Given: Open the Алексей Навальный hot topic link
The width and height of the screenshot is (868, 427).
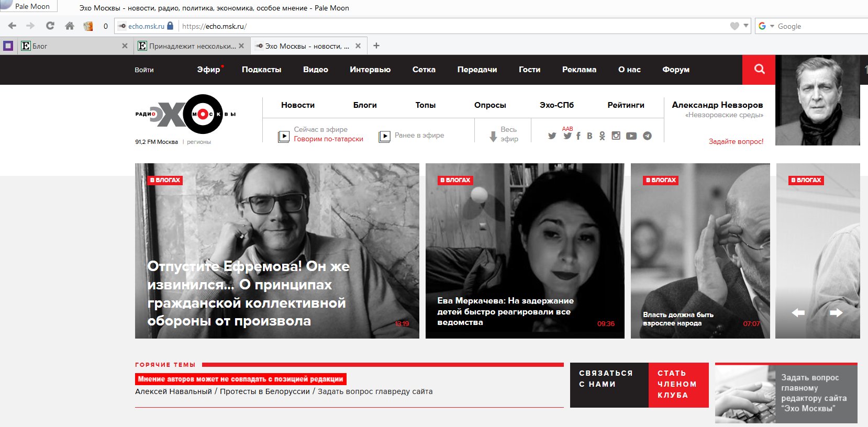Looking at the screenshot, I should click(x=173, y=391).
